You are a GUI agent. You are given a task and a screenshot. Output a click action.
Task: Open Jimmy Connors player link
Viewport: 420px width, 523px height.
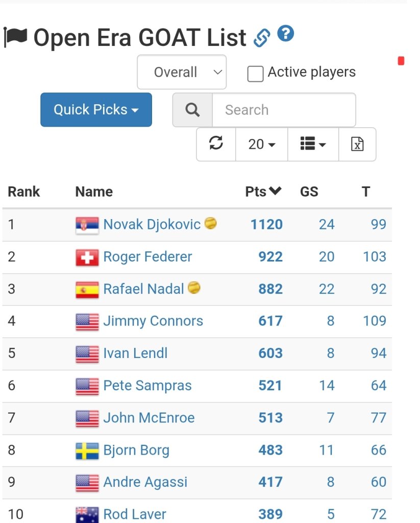(x=153, y=321)
